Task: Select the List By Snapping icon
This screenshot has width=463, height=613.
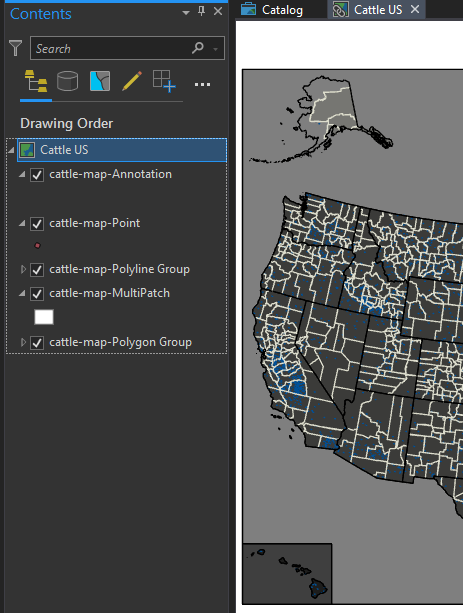Action: (x=164, y=81)
